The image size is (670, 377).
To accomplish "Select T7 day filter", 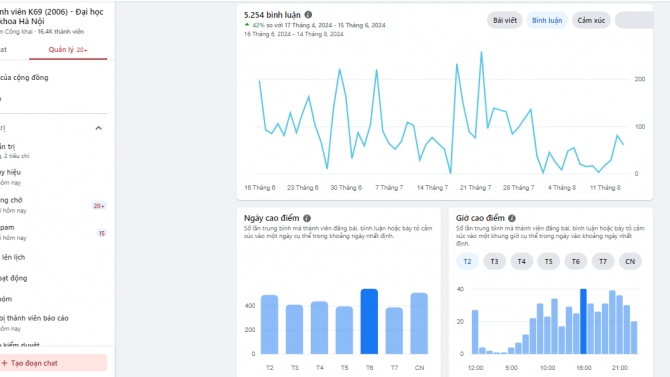I will point(603,262).
